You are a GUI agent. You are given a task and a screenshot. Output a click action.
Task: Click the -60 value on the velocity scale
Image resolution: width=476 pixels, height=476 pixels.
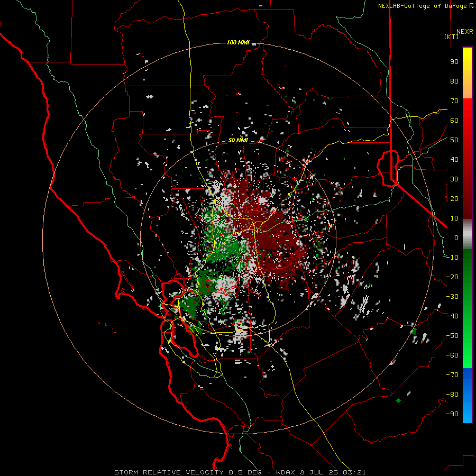[x=452, y=355]
